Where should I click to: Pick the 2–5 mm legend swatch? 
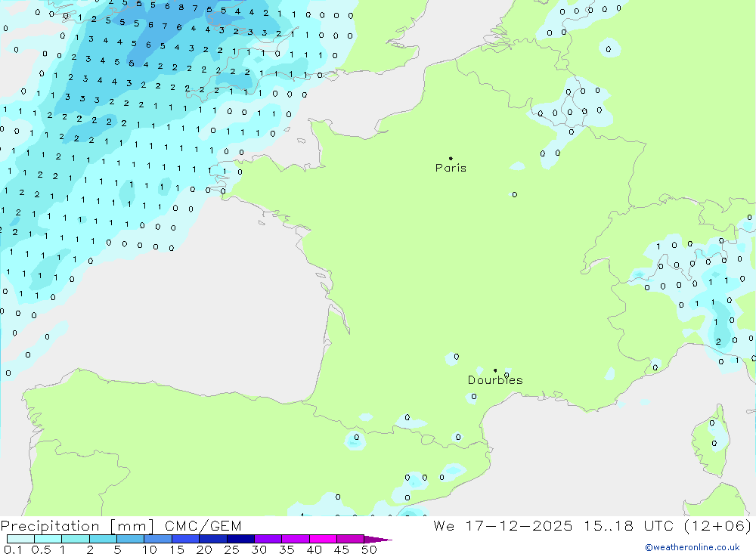pos(103,539)
